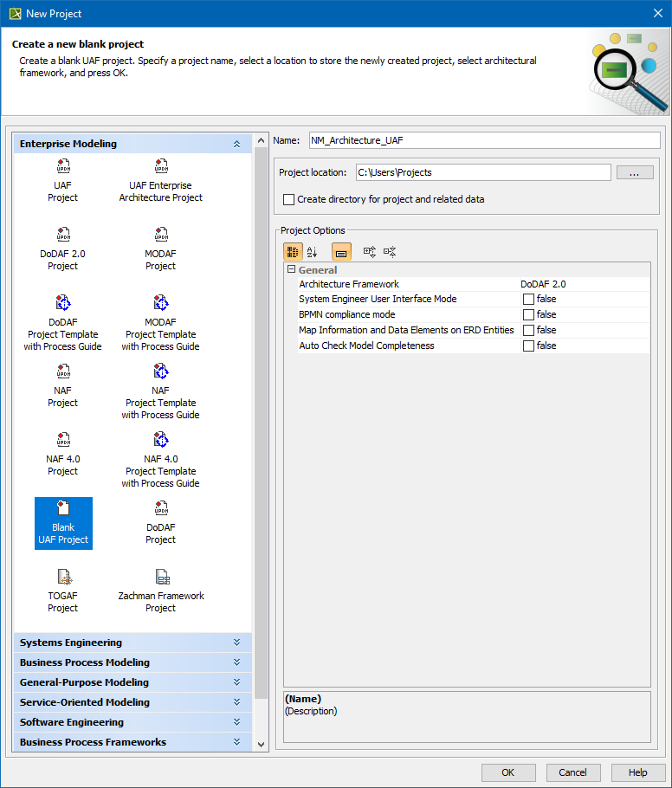Viewport: 672px width, 788px height.
Task: Click the expand all properties icon
Action: pyautogui.click(x=370, y=252)
